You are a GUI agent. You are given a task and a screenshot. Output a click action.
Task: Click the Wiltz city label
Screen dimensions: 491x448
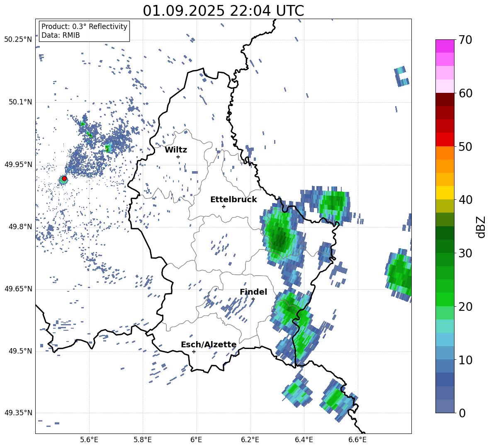pyautogui.click(x=176, y=150)
